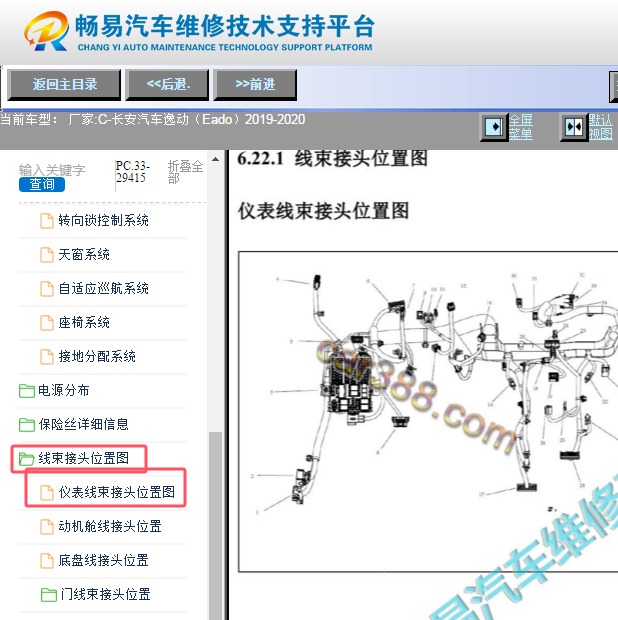618x620 pixels.
Task: Click the 6.22.1 线束接头位置图 heading
Action: tap(332, 159)
